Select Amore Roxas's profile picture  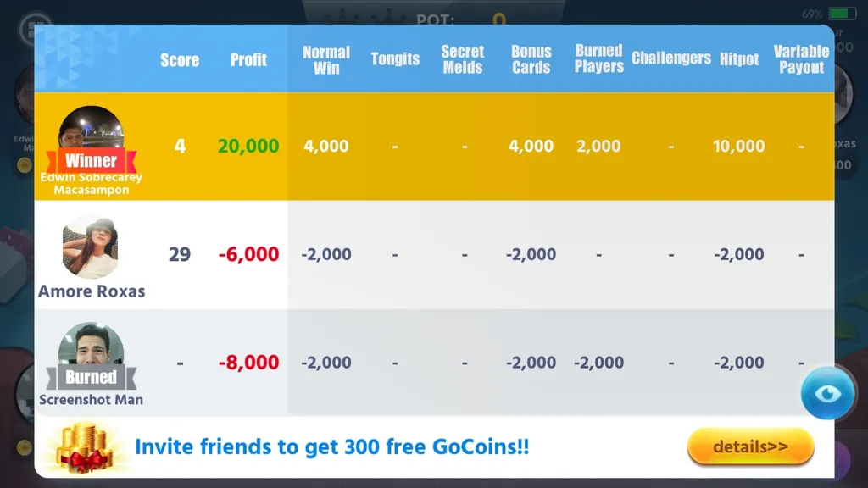point(91,247)
